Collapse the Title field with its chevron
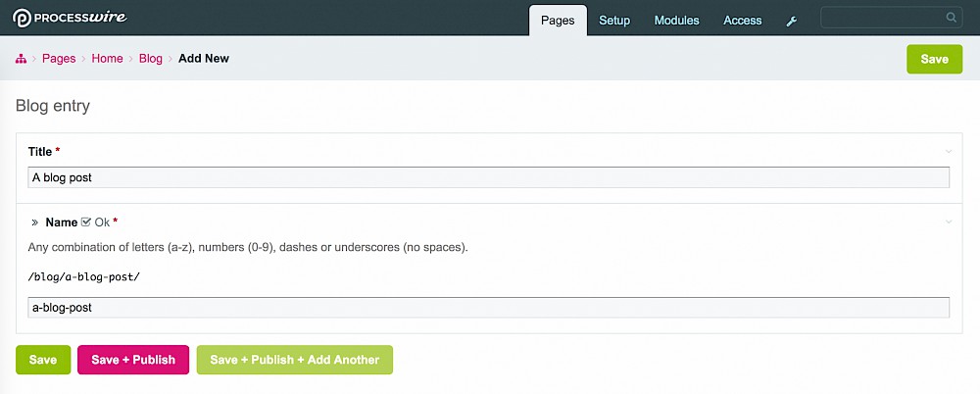 click(948, 151)
